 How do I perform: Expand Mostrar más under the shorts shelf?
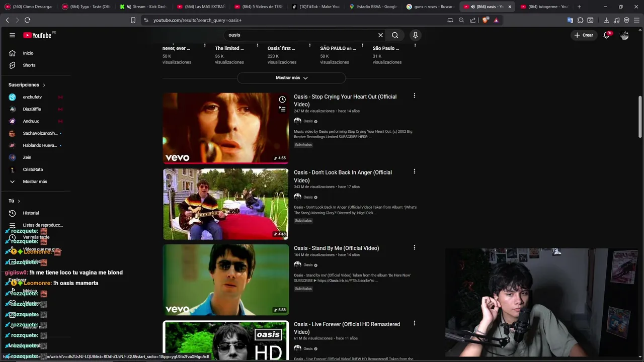coord(291,78)
